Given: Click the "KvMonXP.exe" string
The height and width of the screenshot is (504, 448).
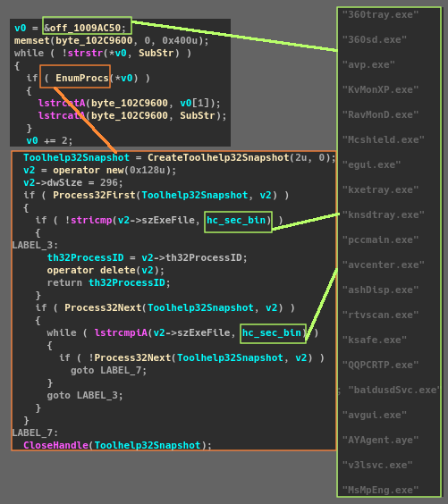Looking at the screenshot, I should point(380,89).
